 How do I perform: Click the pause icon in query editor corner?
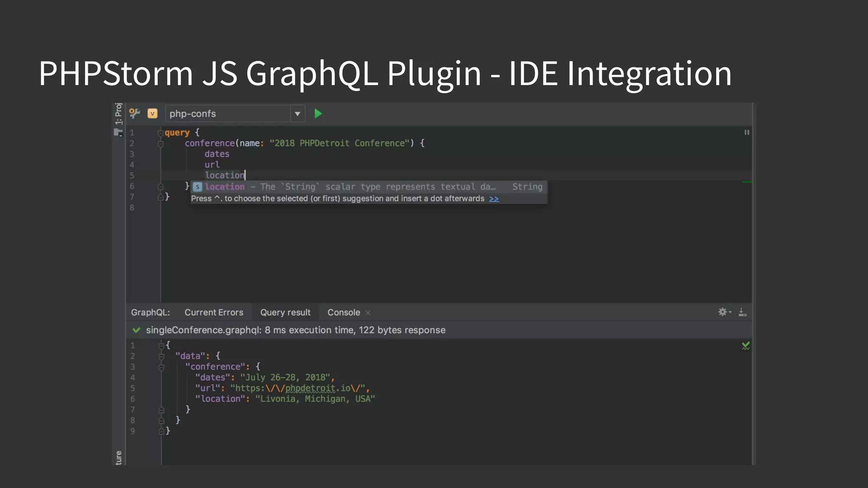coord(746,132)
